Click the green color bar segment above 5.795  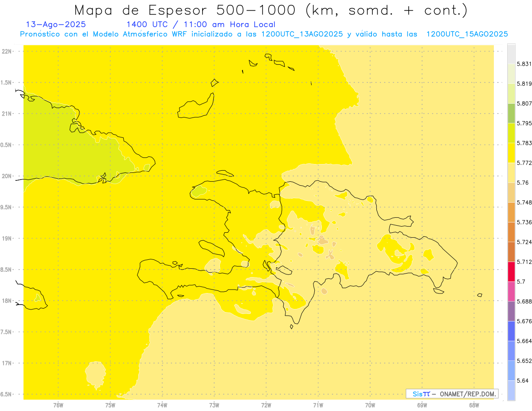(511, 113)
